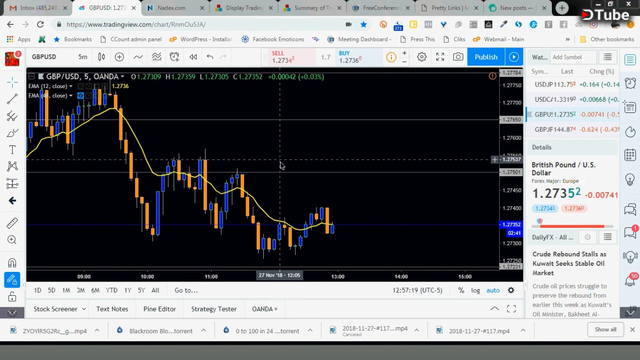640x360 pixels.
Task: Enter fullscreen mode for the chart
Action: coord(440,57)
